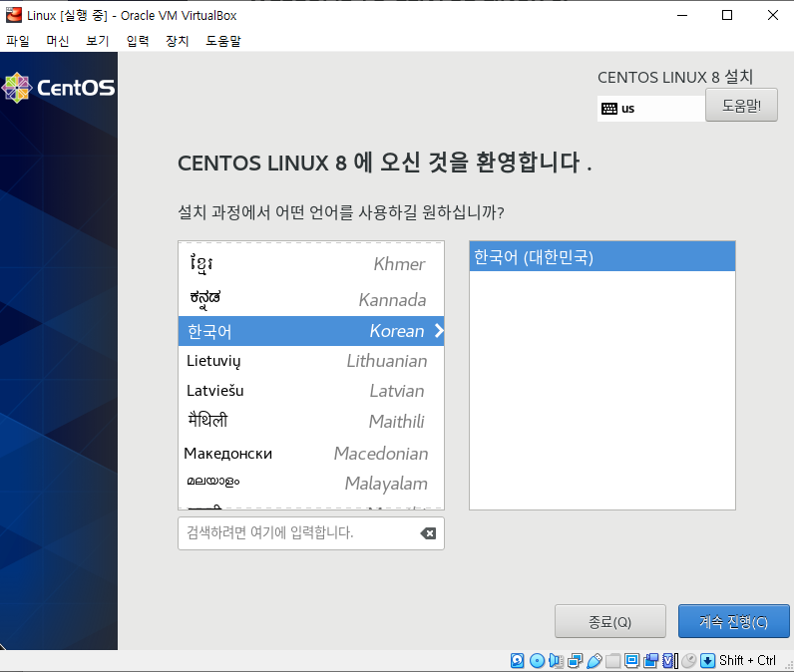
Task: Open the 머신 menu
Action: (58, 41)
